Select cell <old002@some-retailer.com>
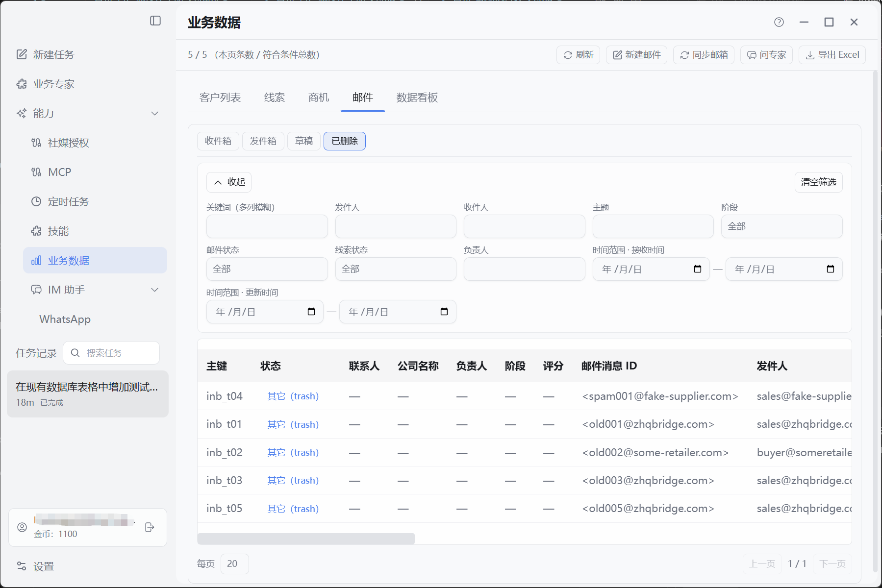This screenshot has height=588, width=882. (655, 452)
